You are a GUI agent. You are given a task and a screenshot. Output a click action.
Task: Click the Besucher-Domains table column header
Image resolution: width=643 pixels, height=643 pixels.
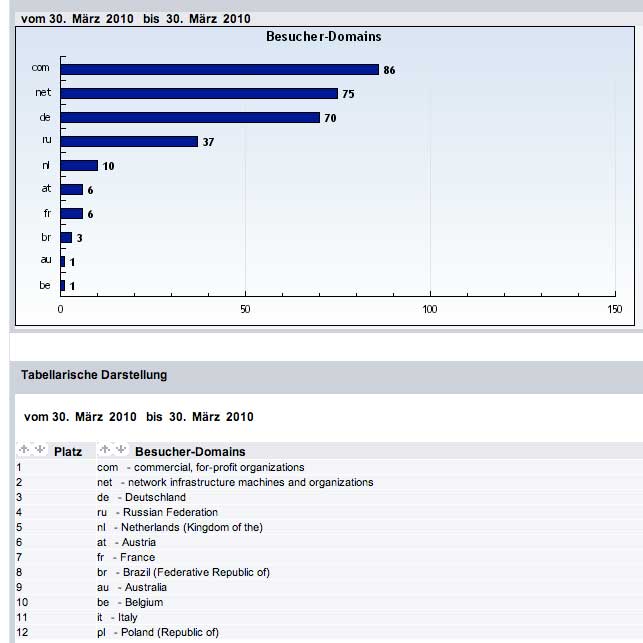click(x=190, y=452)
